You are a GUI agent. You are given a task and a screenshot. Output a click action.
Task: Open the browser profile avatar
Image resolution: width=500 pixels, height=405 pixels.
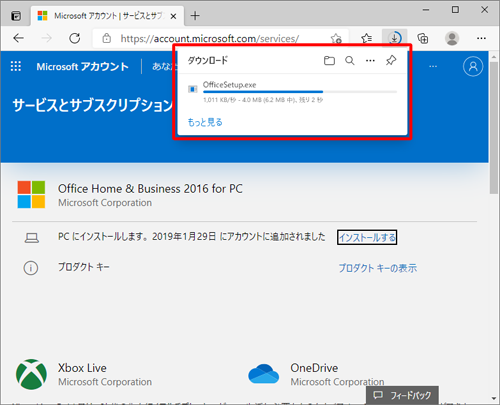(x=452, y=39)
